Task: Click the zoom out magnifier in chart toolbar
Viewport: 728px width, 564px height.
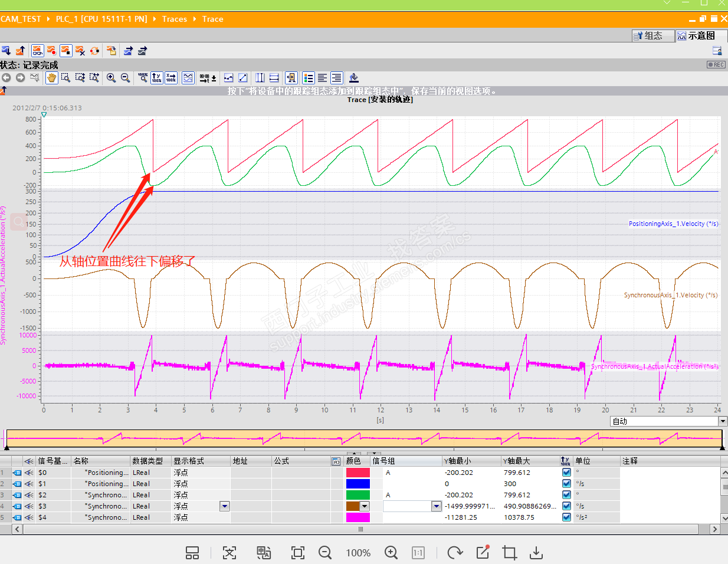Action: pyautogui.click(x=125, y=78)
